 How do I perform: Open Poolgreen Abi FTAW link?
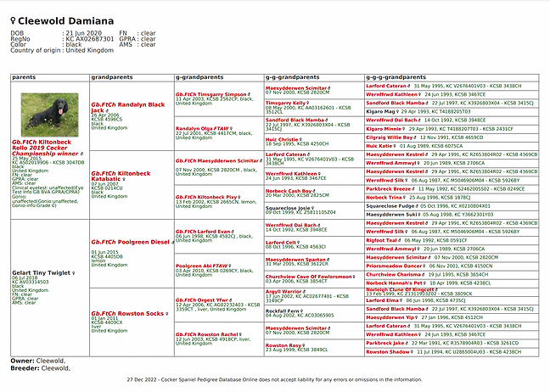[x=201, y=266]
